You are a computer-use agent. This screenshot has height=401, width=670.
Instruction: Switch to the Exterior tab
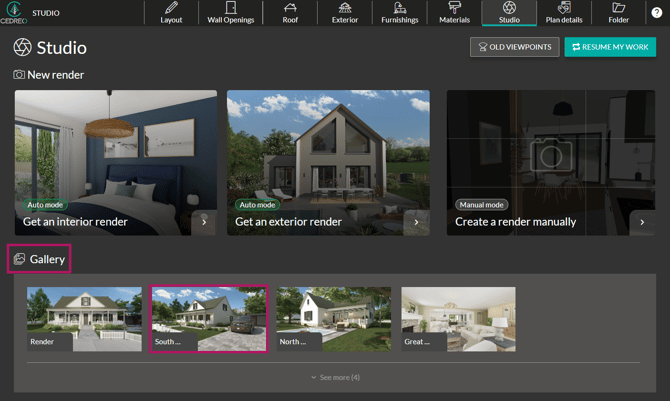click(345, 13)
